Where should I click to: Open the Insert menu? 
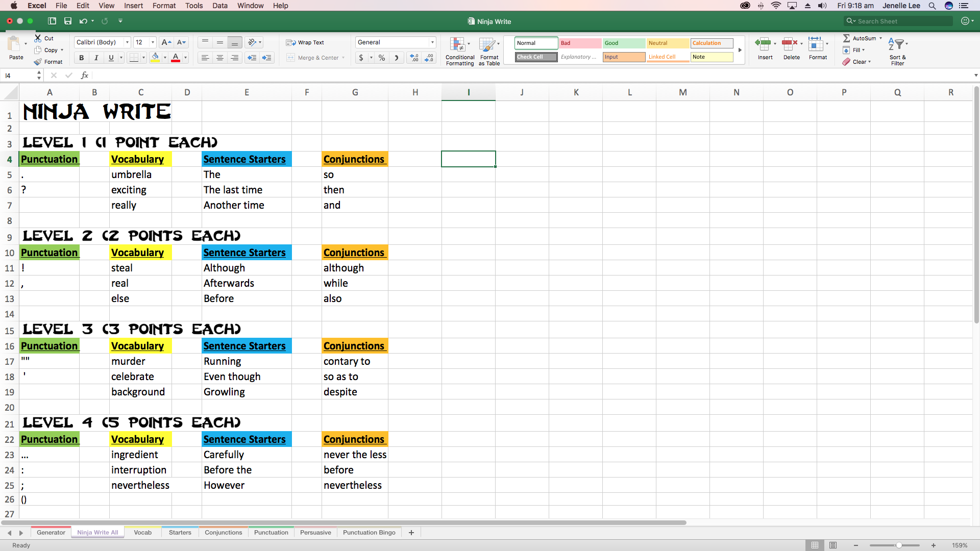pos(133,6)
